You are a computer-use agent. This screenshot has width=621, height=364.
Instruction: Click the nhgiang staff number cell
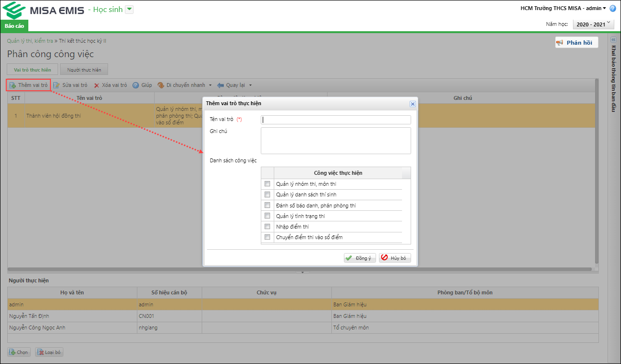click(170, 328)
